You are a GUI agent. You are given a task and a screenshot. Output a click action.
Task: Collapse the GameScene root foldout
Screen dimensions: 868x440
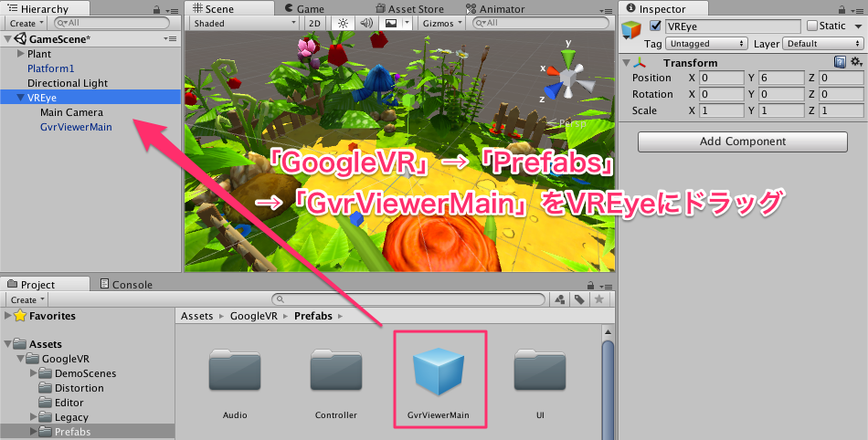[7, 38]
